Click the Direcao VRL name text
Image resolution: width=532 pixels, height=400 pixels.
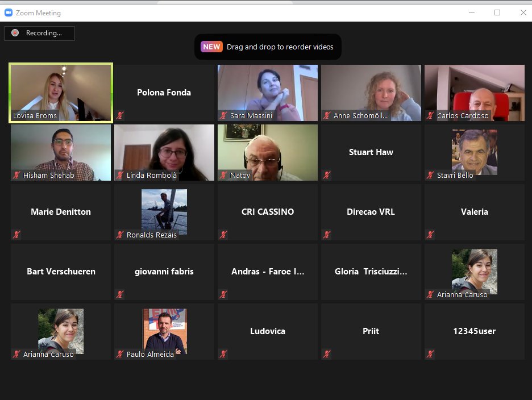[x=371, y=212]
